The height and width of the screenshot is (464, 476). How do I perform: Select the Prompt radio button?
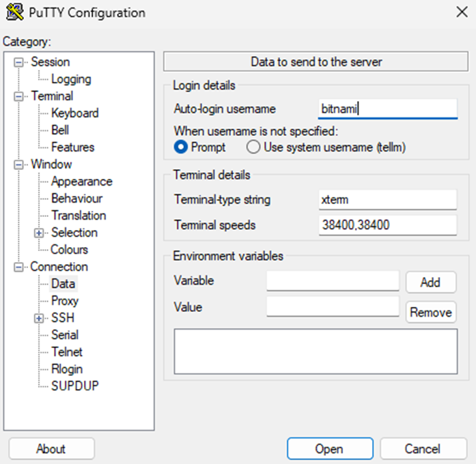[180, 147]
